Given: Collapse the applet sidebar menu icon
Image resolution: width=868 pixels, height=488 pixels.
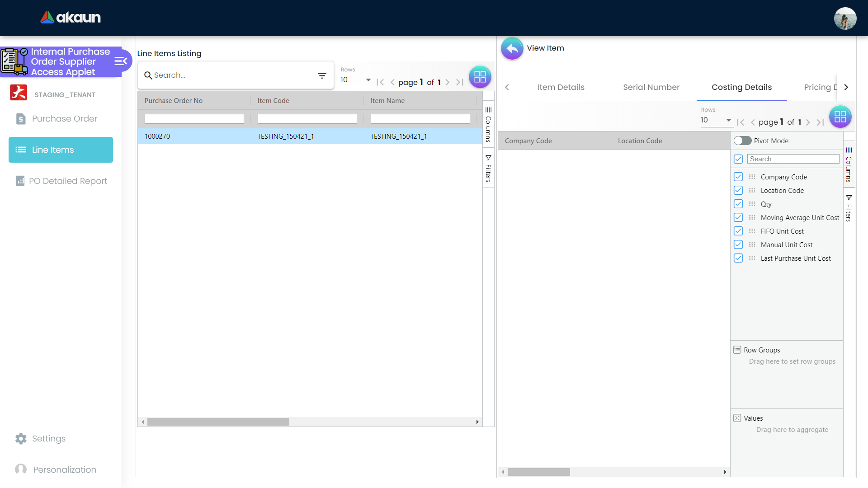Looking at the screenshot, I should pos(120,61).
